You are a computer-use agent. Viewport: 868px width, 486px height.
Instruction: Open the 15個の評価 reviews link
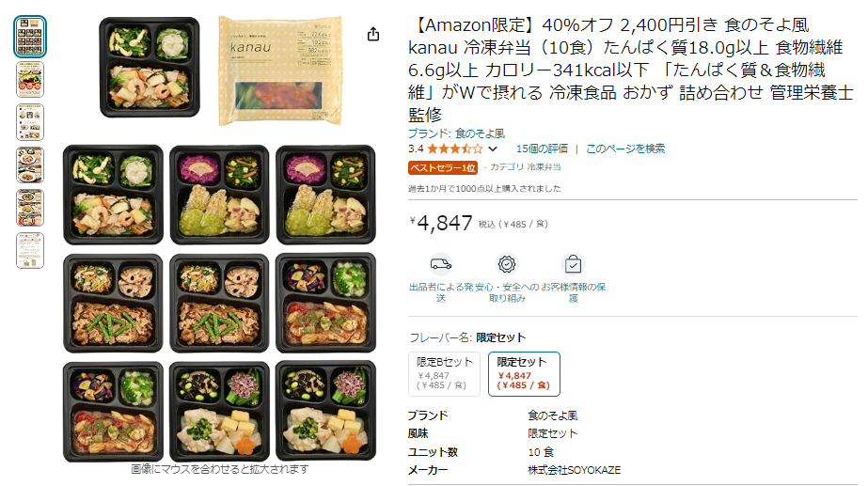tap(542, 149)
